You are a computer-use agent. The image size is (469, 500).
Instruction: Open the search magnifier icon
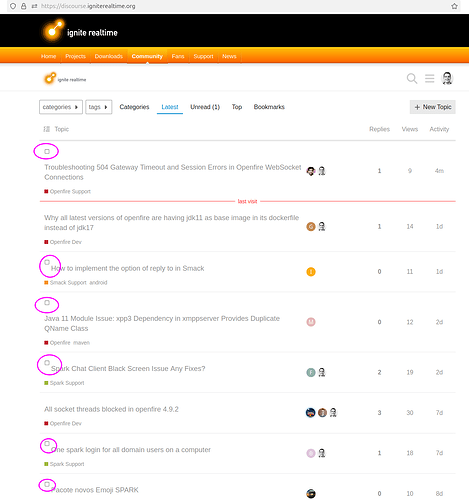(412, 79)
